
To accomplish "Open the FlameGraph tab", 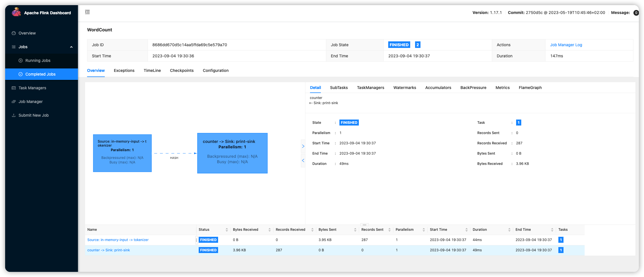I will coord(530,88).
